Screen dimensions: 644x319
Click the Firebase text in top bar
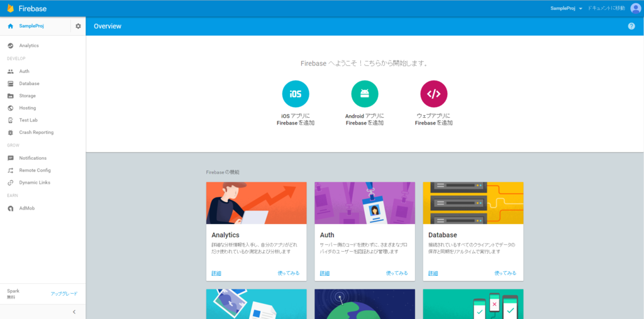coord(33,9)
